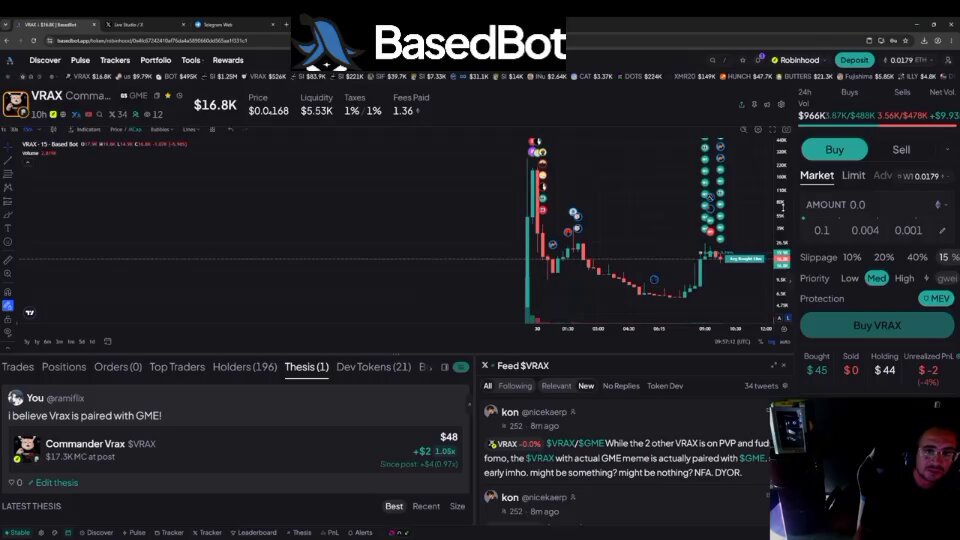
Task: Set priority to Low
Action: pos(849,279)
